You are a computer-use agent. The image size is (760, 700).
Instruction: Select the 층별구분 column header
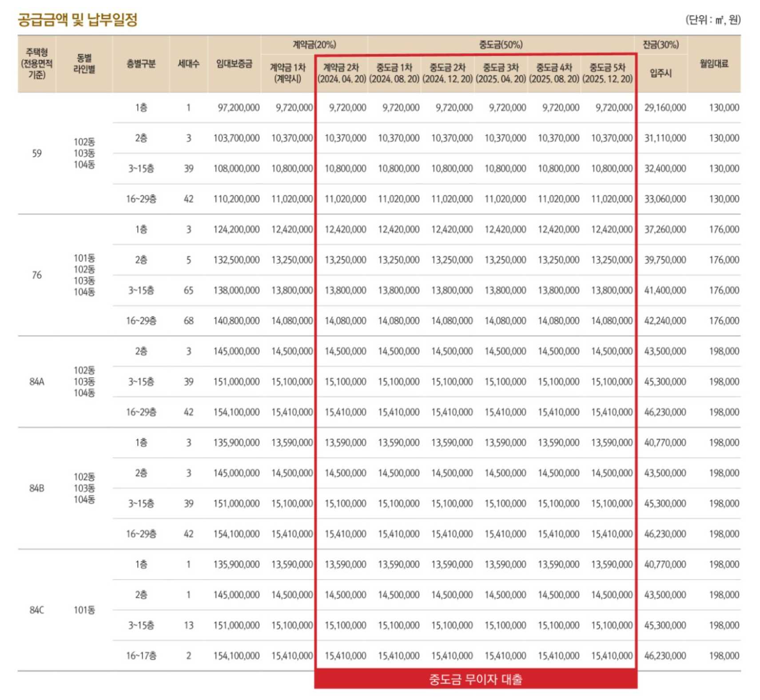[x=141, y=64]
